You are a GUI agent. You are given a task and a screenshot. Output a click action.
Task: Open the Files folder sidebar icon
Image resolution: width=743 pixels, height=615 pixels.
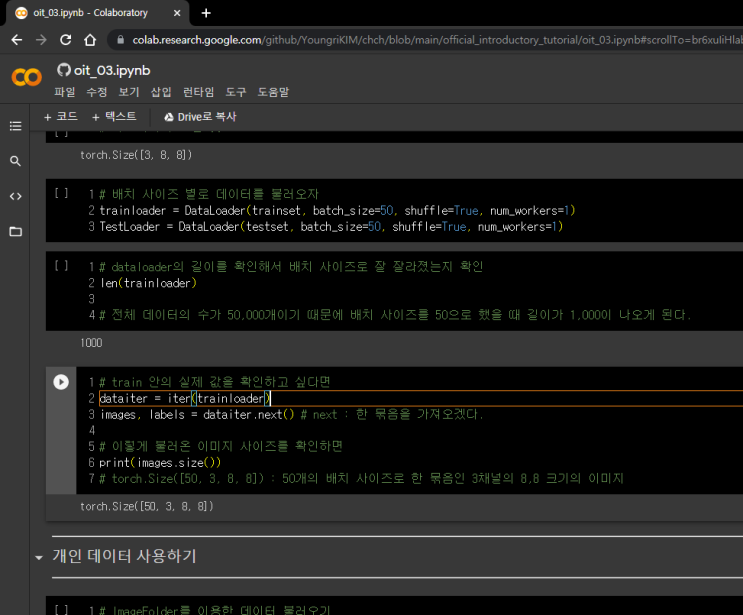pyautogui.click(x=15, y=231)
